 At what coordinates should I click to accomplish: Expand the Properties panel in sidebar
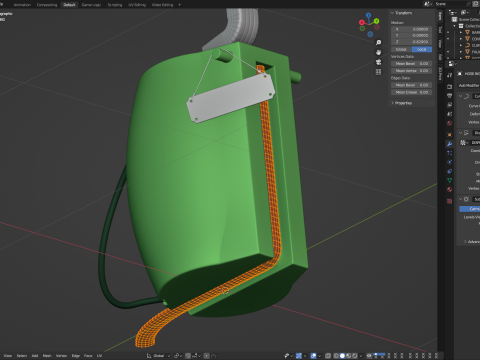pyautogui.click(x=392, y=103)
